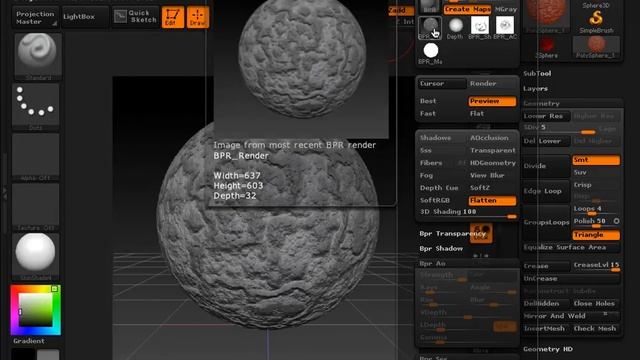This screenshot has width=640, height=360.
Task: Select the BPR_Render pass thumbnail
Action: (x=430, y=28)
